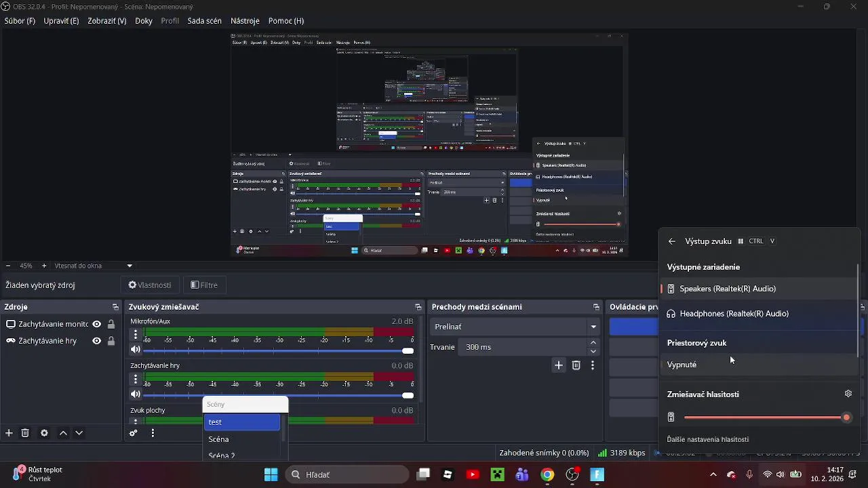
Task: Open source properties gear in Zdroje panel
Action: click(44, 433)
